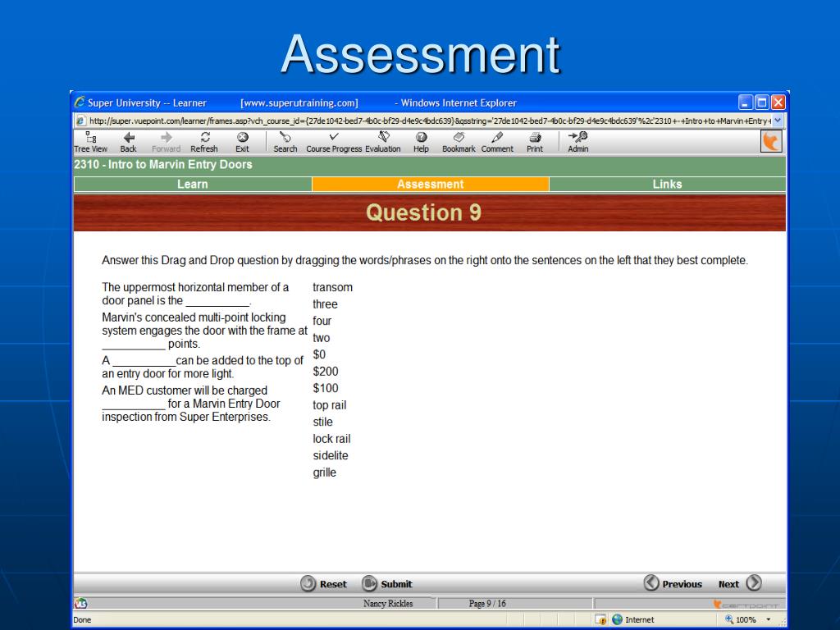Select the '$0' answer option
Image resolution: width=840 pixels, height=630 pixels.
click(319, 354)
